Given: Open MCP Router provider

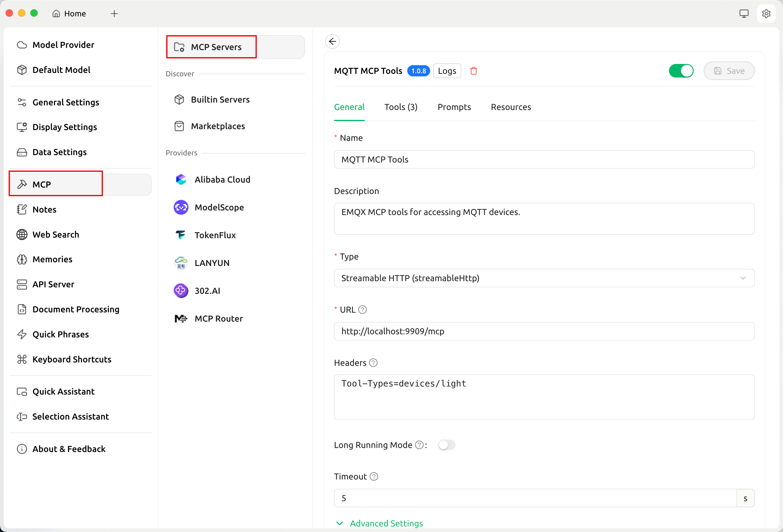Looking at the screenshot, I should 218,319.
